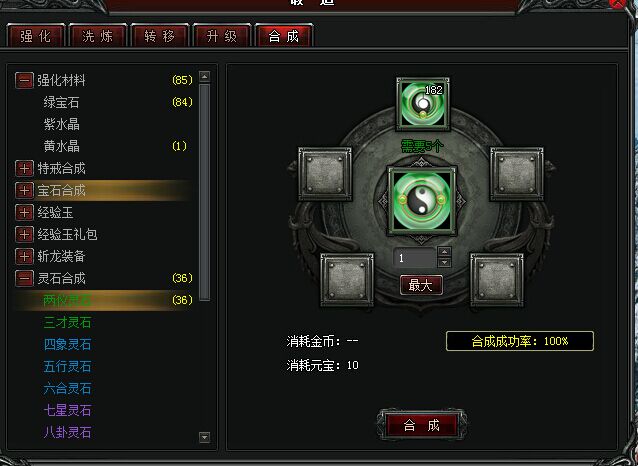Screen dimensions: 638x466
Task: Click the empty upper-right material slot
Action: click(517, 174)
